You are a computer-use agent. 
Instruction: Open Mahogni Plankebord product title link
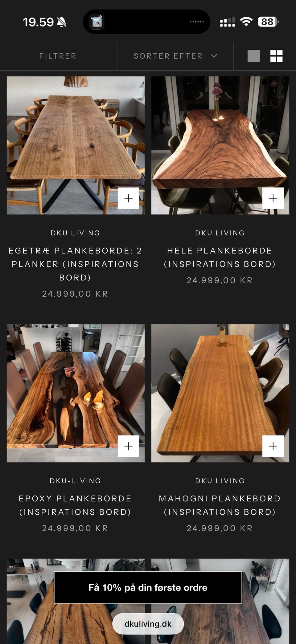pos(220,505)
